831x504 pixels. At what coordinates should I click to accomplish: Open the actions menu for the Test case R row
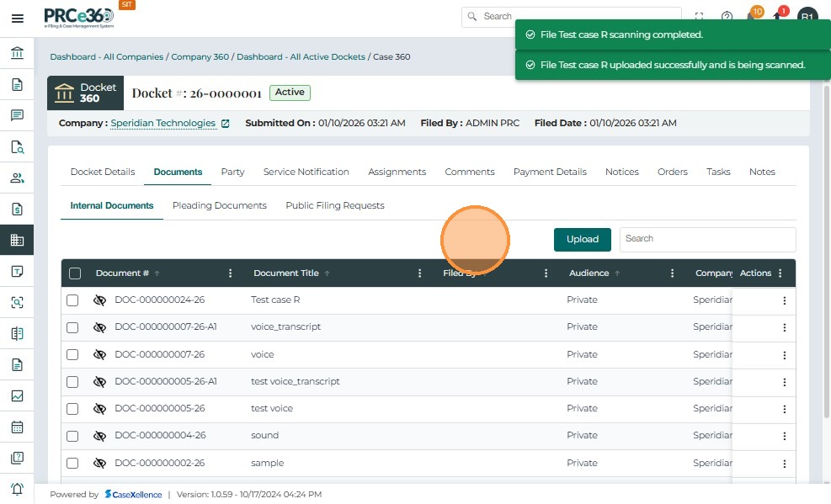click(784, 300)
